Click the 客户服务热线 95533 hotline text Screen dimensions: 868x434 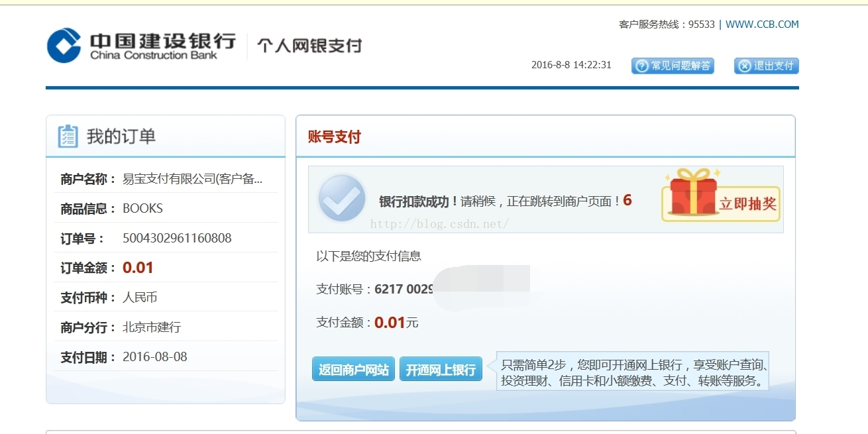coord(667,25)
